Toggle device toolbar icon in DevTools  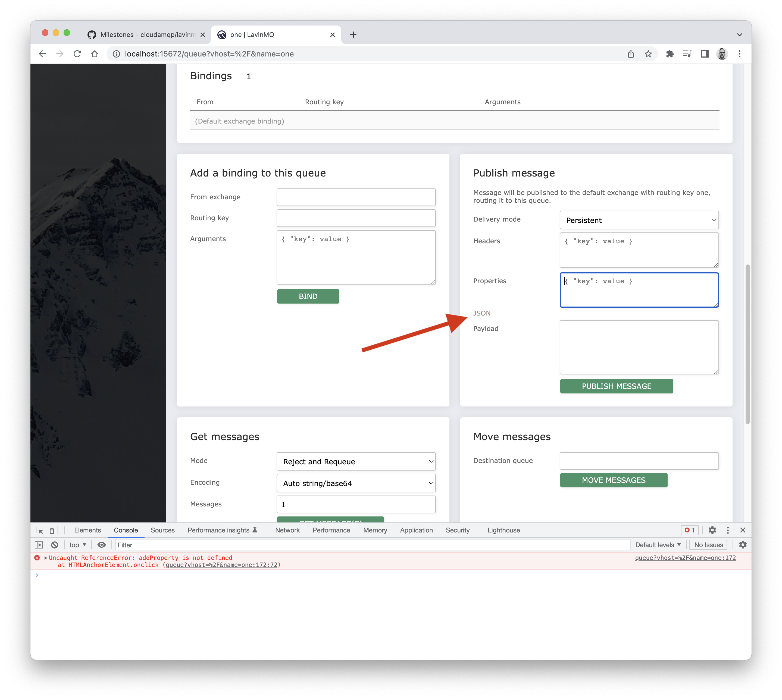click(x=54, y=530)
